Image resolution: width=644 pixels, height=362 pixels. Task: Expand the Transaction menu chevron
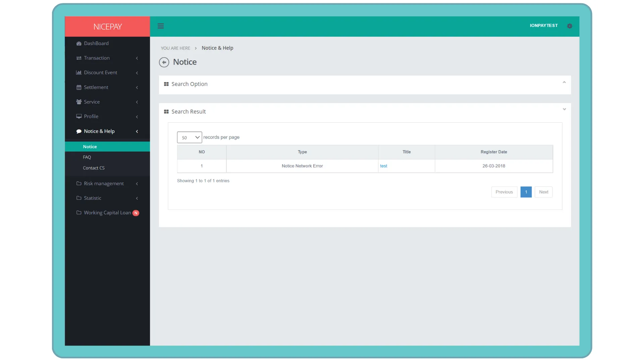pos(137,58)
